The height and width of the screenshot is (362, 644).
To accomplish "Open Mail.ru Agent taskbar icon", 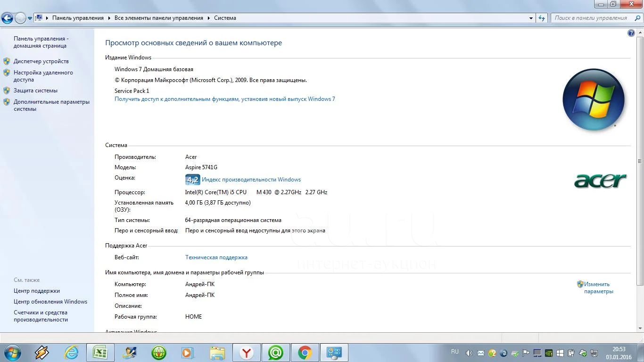I will click(x=275, y=353).
